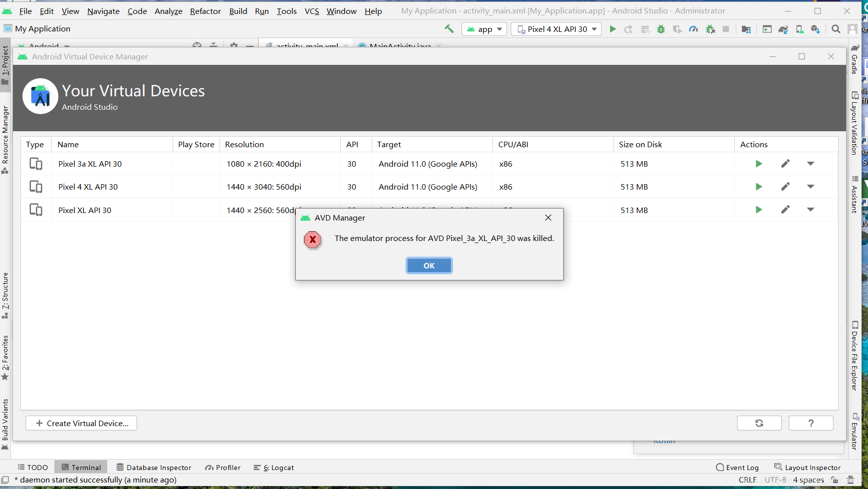Open the Pixel 4 XL API 30 device dropdown
The image size is (868, 489).
[556, 29]
